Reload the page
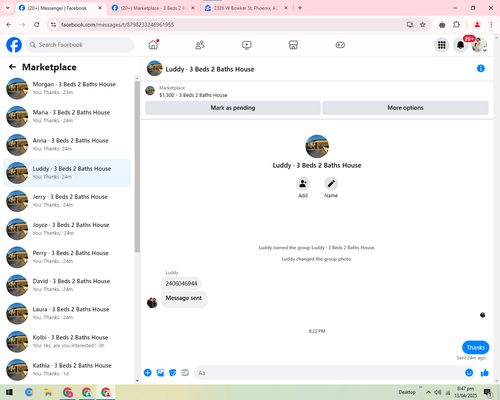500x400 pixels. pyautogui.click(x=37, y=24)
